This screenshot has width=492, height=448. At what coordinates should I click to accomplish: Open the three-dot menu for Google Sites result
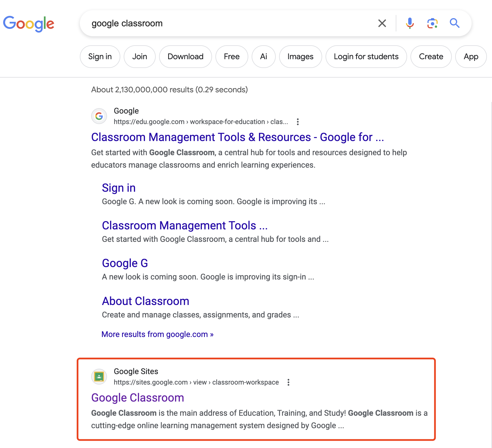[288, 382]
